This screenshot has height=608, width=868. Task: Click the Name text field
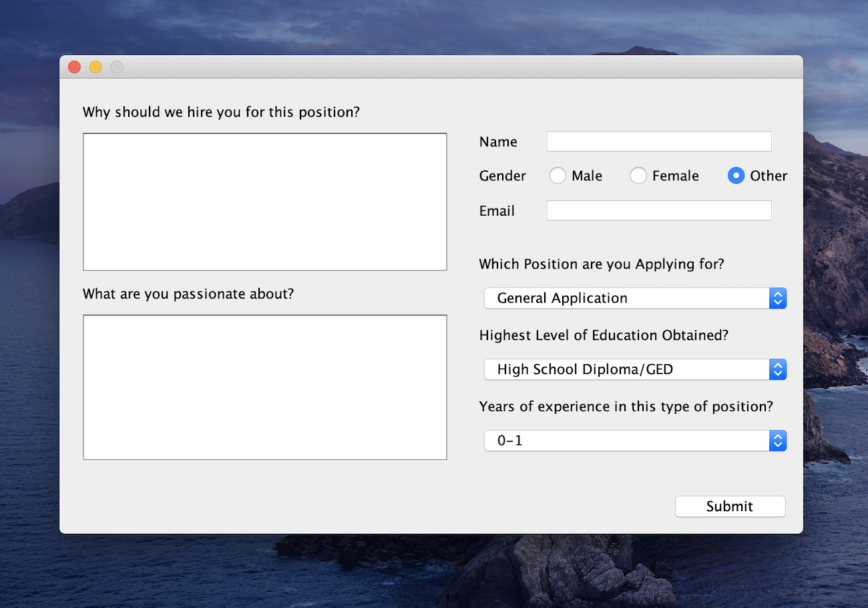(x=658, y=142)
